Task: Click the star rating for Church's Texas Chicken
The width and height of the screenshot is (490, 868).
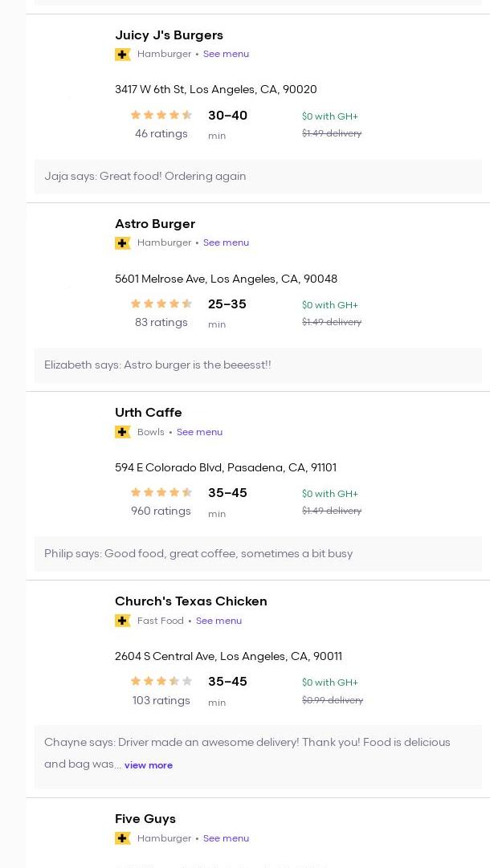Action: [161, 682]
